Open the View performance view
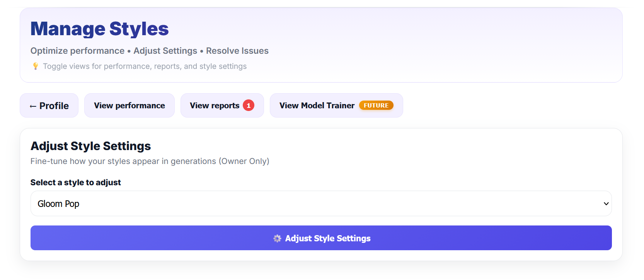The height and width of the screenshot is (280, 644). (129, 105)
